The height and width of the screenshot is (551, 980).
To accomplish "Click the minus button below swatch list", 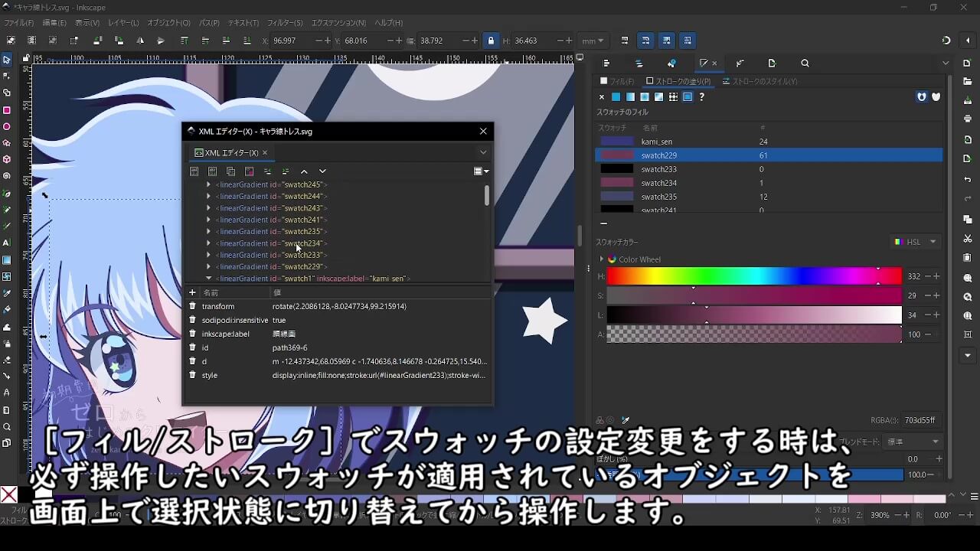I will [x=603, y=224].
